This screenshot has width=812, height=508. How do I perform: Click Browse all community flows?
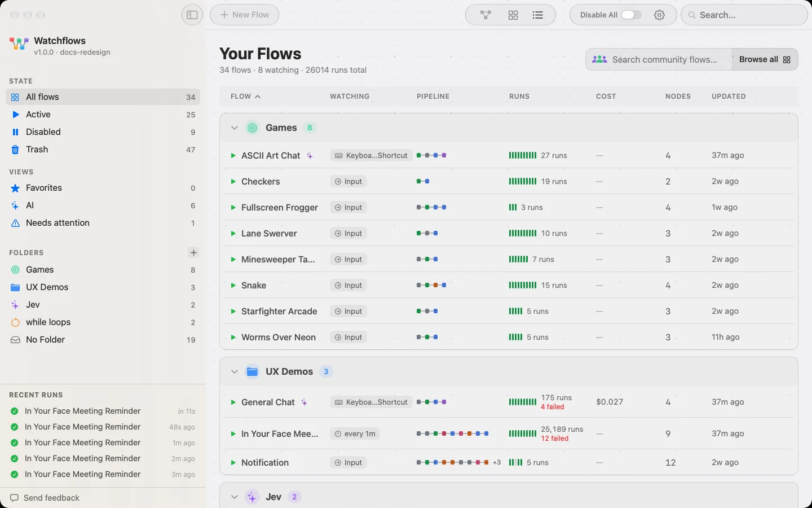765,59
